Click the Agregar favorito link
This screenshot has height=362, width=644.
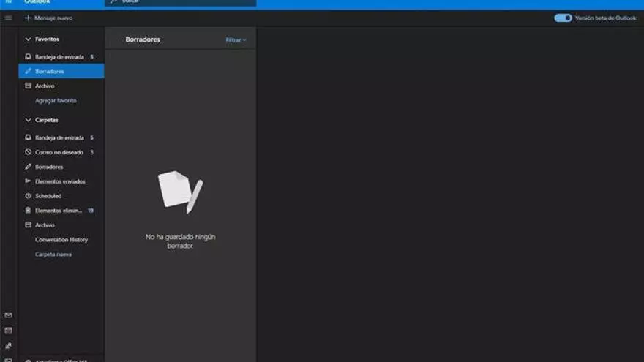click(56, 101)
